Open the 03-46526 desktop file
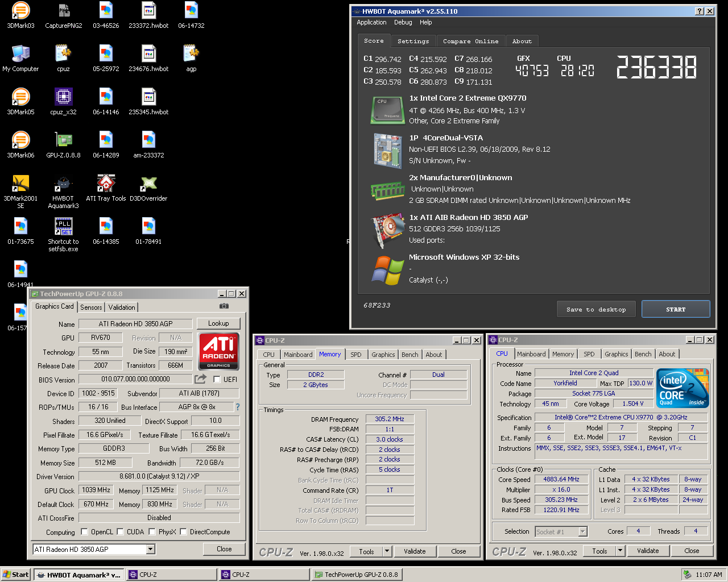This screenshot has height=582, width=728. [106, 15]
